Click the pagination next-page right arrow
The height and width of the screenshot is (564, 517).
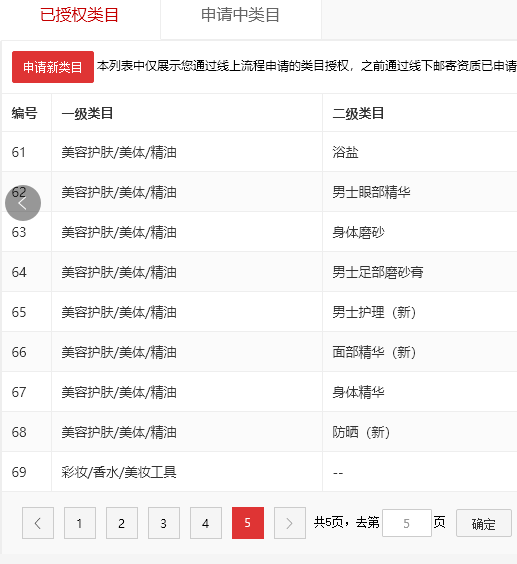290,523
